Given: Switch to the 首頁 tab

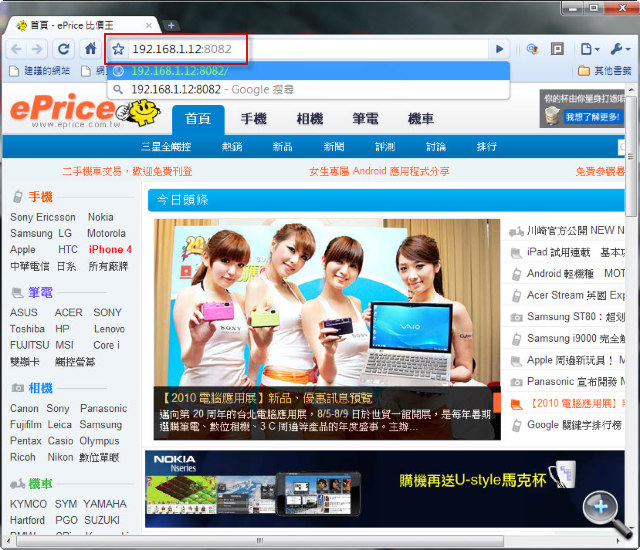Looking at the screenshot, I should (198, 119).
